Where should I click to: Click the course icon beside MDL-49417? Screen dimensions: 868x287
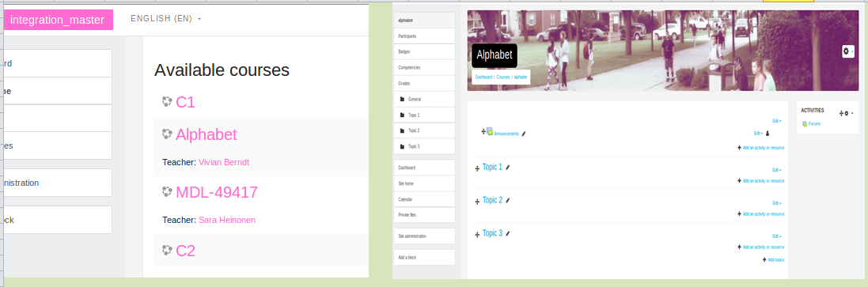[x=167, y=191]
